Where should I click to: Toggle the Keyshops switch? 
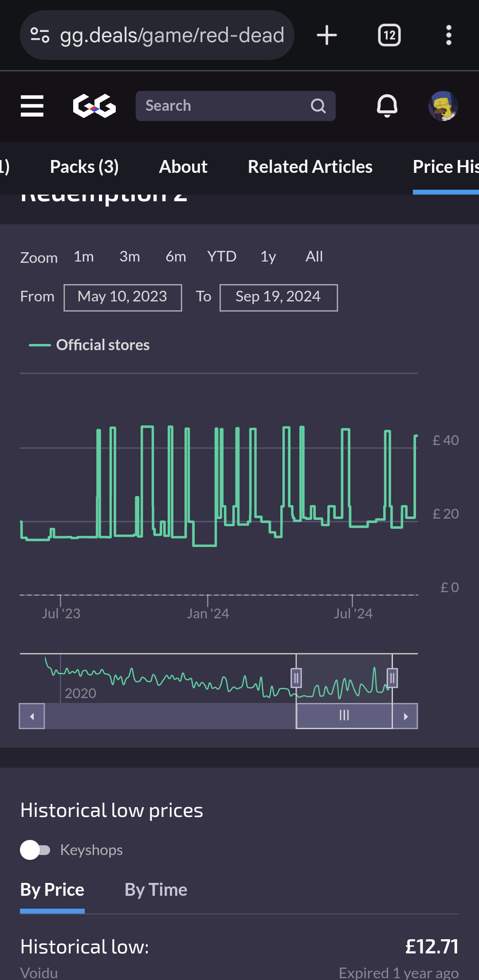coord(35,850)
